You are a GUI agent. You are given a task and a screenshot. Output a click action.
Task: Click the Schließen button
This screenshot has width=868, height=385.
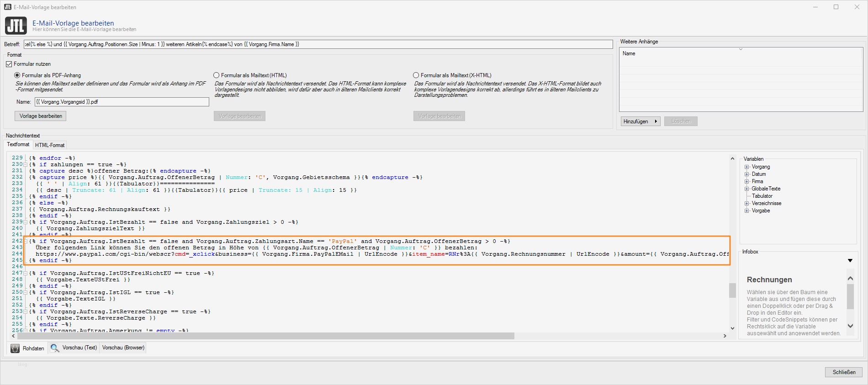coord(844,372)
